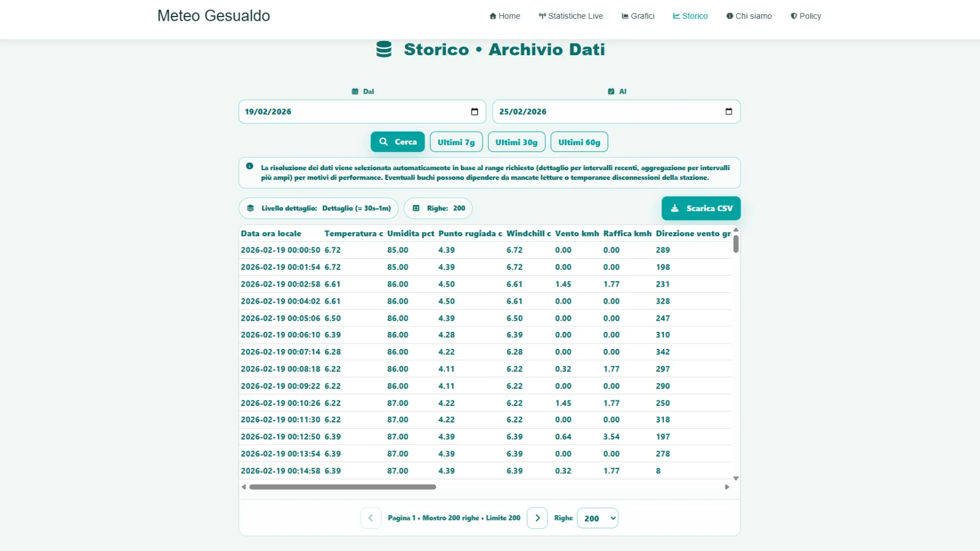Click the layers icon next to Livello dettaglio
The width and height of the screenshot is (980, 551).
point(251,208)
